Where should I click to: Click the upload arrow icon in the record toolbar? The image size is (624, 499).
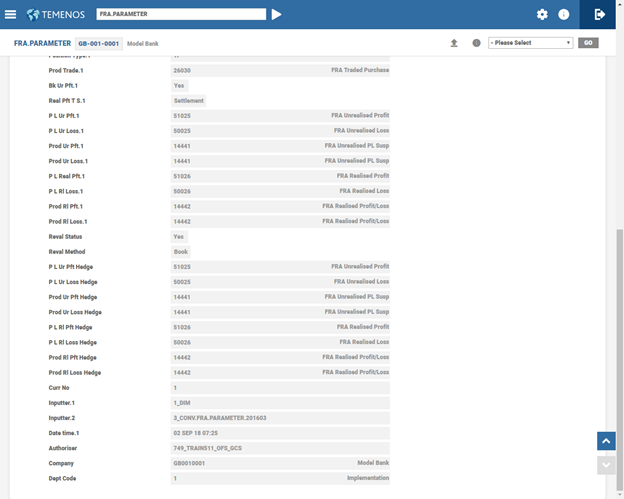pyautogui.click(x=454, y=43)
